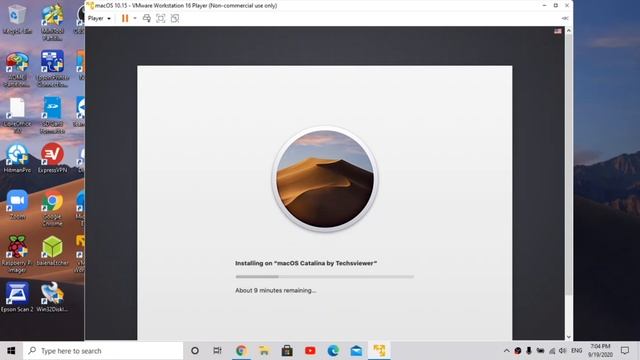The height and width of the screenshot is (360, 640).
Task: Click the battery tray icon
Action: [540, 351]
